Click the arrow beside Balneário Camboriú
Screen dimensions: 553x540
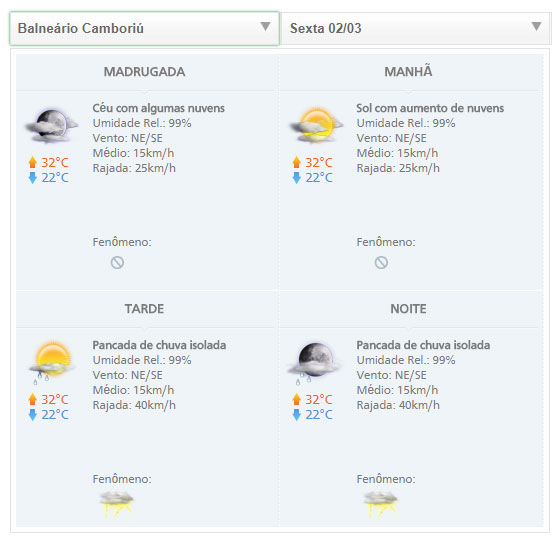coord(265,26)
